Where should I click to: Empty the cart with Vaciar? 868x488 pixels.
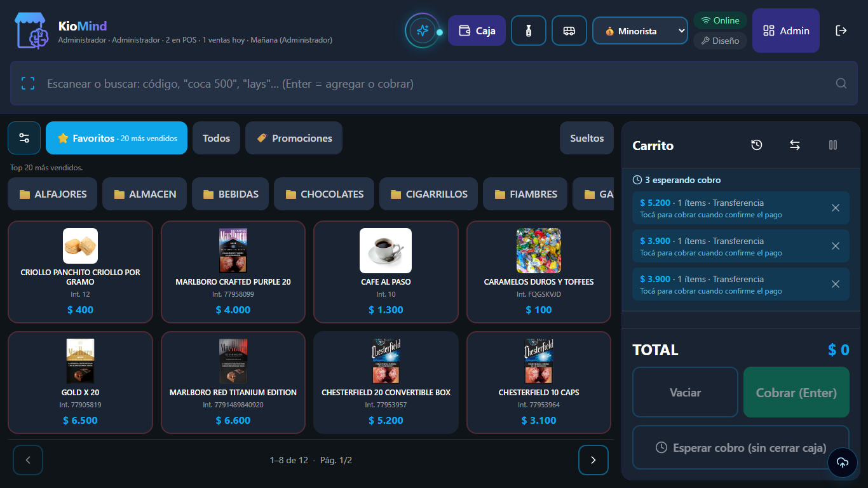(685, 392)
